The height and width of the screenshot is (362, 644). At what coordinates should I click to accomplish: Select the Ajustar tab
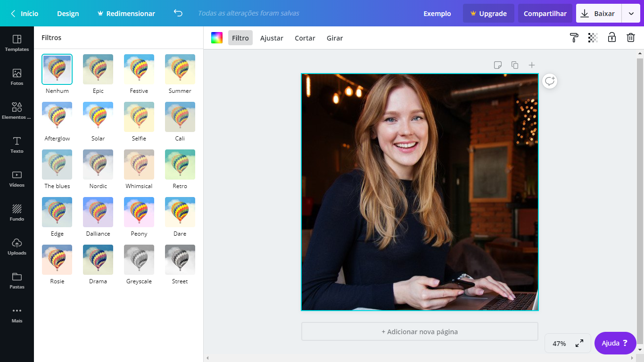click(x=272, y=38)
